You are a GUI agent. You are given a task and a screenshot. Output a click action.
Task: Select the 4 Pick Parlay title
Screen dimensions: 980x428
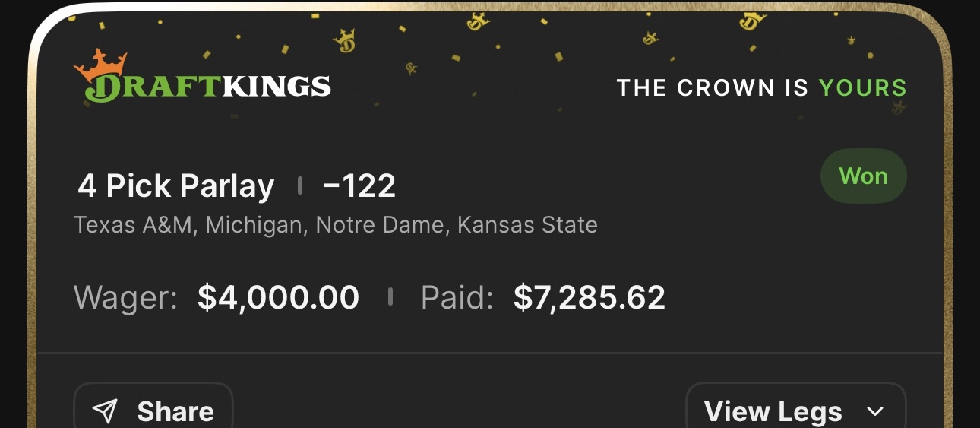click(x=175, y=186)
